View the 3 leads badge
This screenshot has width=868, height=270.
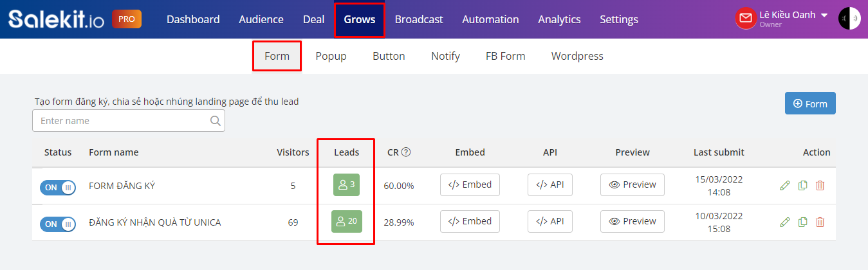(347, 185)
